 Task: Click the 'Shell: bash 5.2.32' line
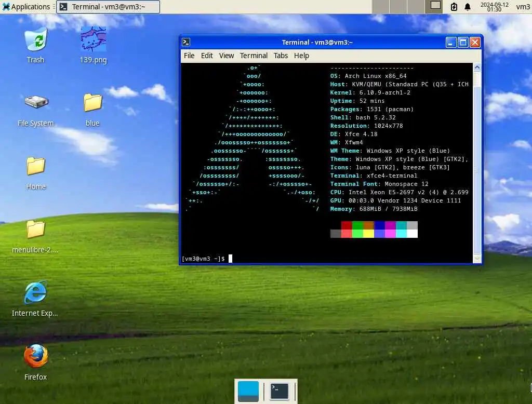363,117
